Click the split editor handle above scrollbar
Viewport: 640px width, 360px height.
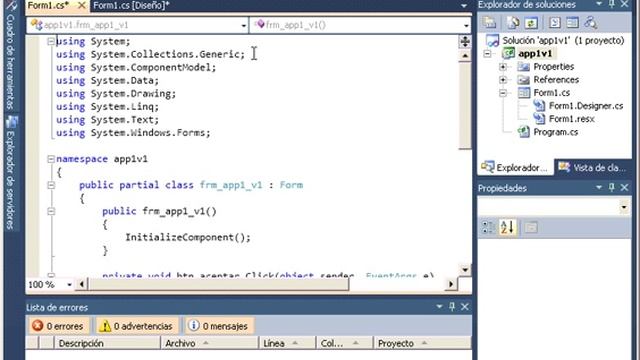(x=465, y=41)
